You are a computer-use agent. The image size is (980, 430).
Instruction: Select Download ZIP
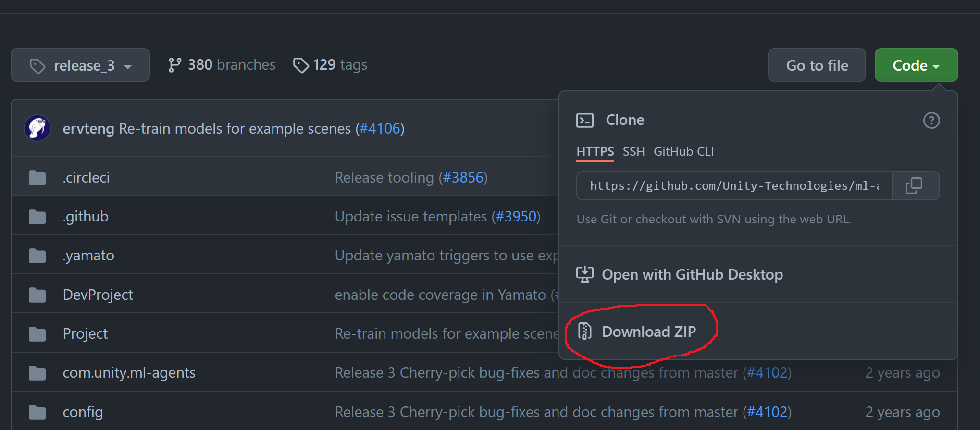[649, 331]
